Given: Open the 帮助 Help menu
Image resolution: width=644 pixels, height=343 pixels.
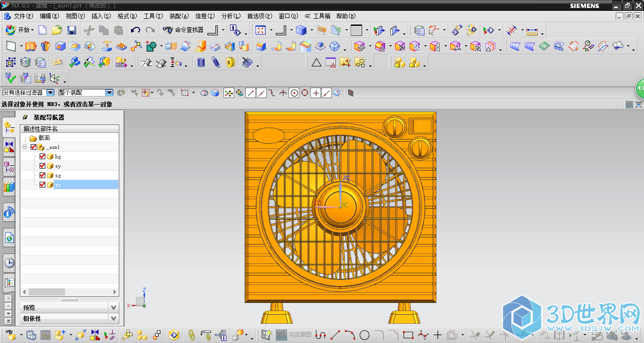Looking at the screenshot, I should pos(346,16).
